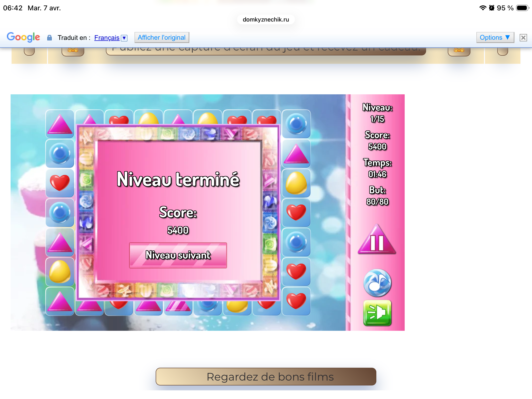
Task: Tap the pink triangle in bottom-left corner
Action: [x=60, y=301]
